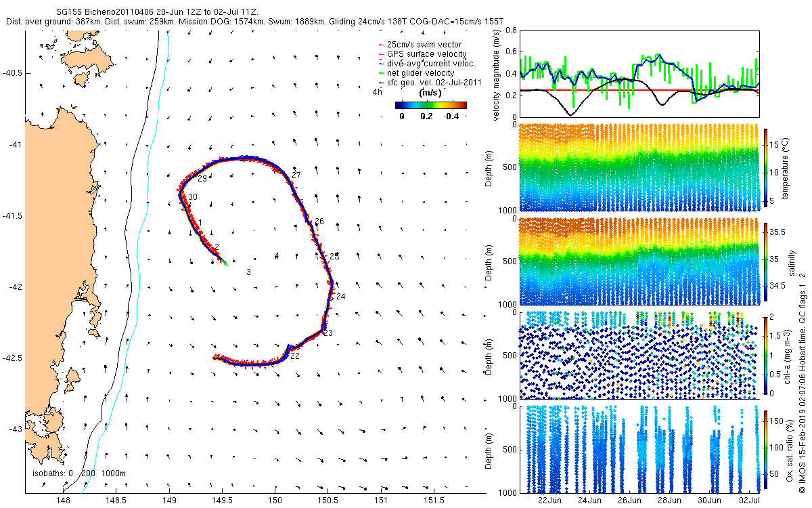Viewport: 812px width, 508px height.
Task: Click the salinity depth-section plot
Action: click(x=638, y=261)
